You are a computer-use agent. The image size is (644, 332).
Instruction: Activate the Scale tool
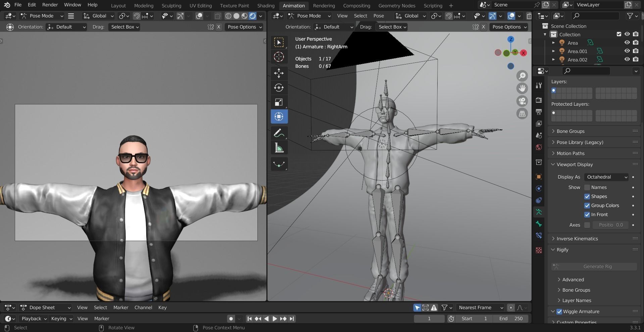point(279,102)
